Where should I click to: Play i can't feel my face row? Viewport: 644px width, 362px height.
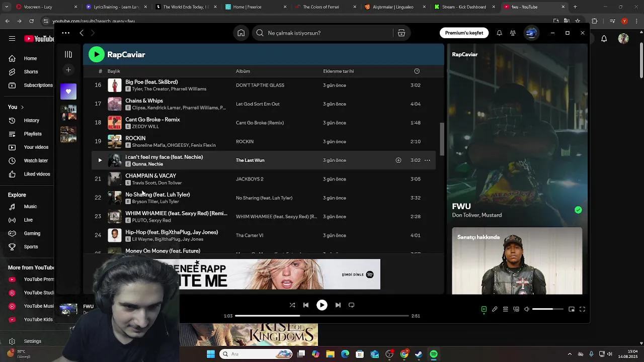point(100,160)
